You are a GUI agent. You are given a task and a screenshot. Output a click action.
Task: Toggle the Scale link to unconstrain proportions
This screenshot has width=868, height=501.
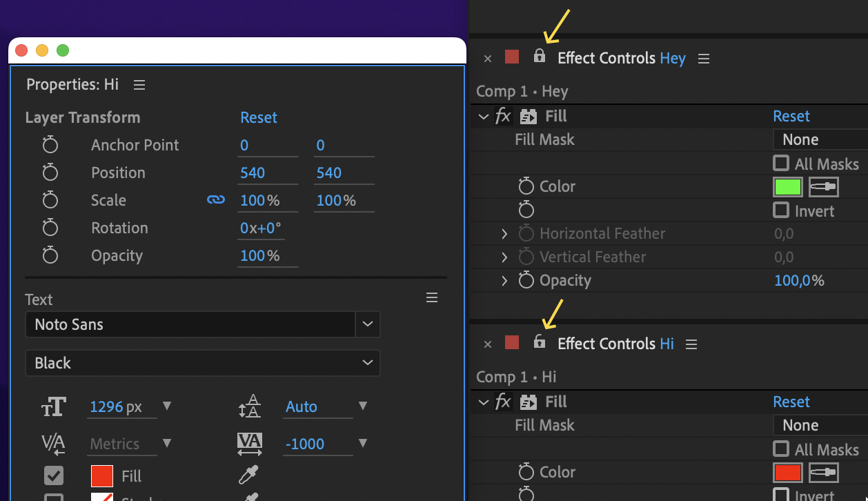click(216, 199)
